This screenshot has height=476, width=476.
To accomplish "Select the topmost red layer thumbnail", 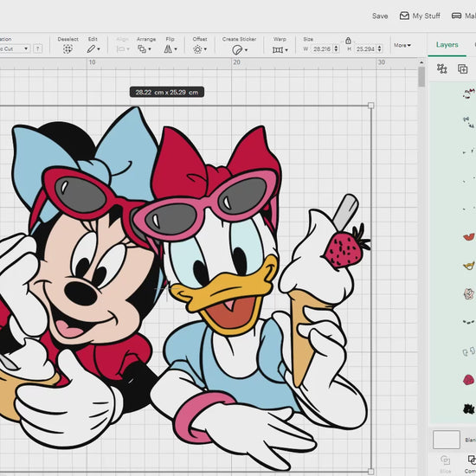I will [x=469, y=93].
